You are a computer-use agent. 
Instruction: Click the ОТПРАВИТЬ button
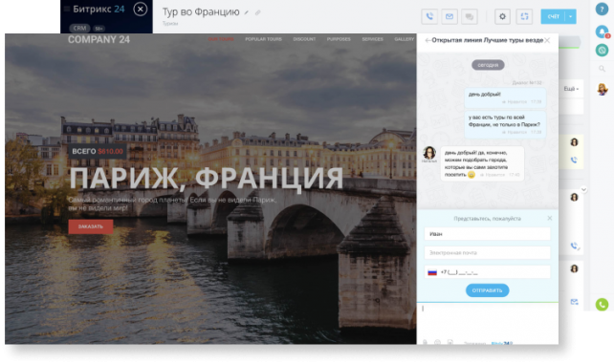[x=487, y=290]
